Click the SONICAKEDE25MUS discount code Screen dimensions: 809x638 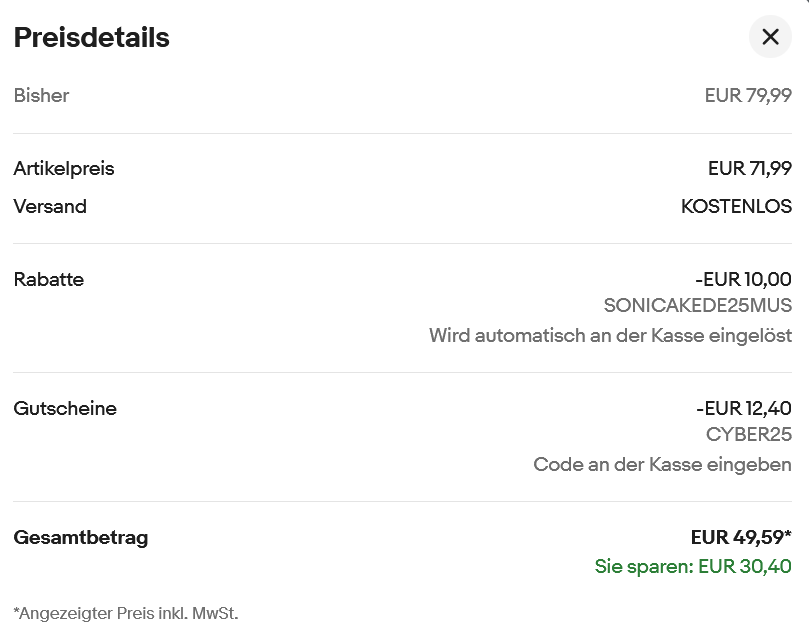coord(698,306)
